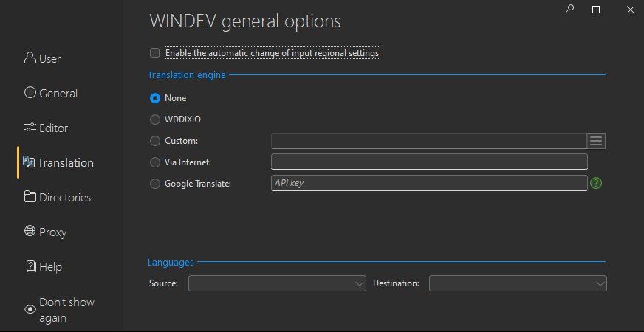Click the Custom engine path field
The width and height of the screenshot is (644, 332).
[428, 141]
